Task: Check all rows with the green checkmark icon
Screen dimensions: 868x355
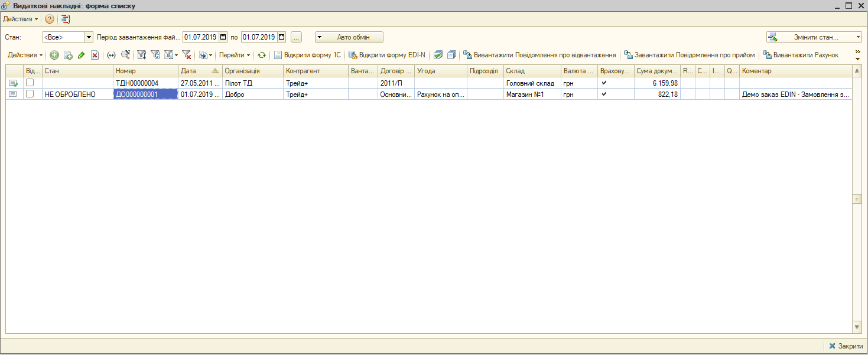Action: tap(438, 55)
